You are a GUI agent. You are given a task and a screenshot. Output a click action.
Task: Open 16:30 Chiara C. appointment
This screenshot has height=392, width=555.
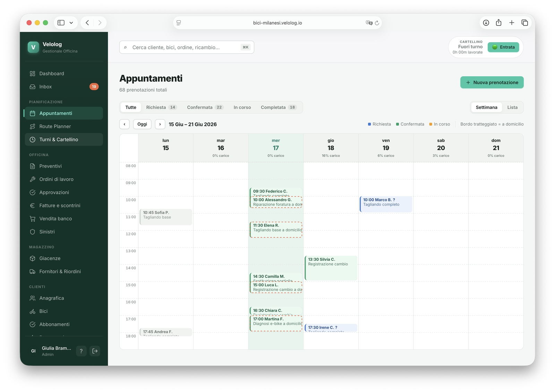coord(276,311)
